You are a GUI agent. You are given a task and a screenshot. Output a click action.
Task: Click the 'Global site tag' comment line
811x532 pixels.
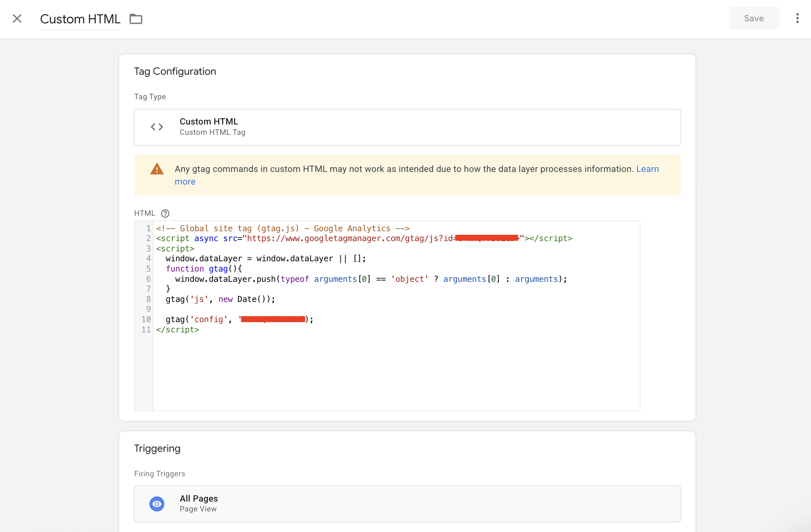coord(283,228)
